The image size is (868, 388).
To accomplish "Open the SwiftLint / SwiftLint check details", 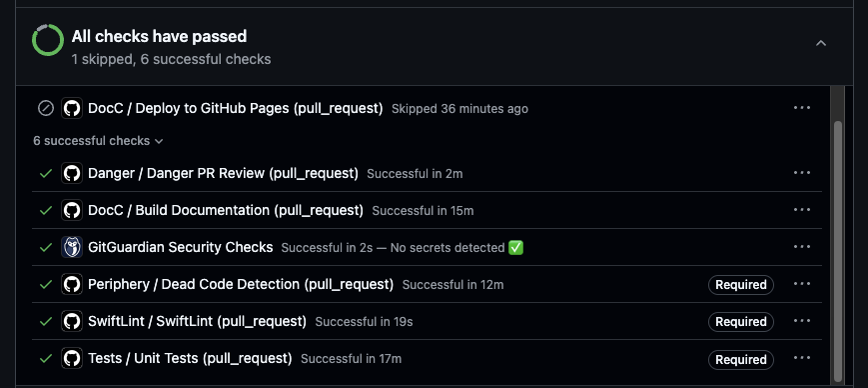I will click(197, 321).
